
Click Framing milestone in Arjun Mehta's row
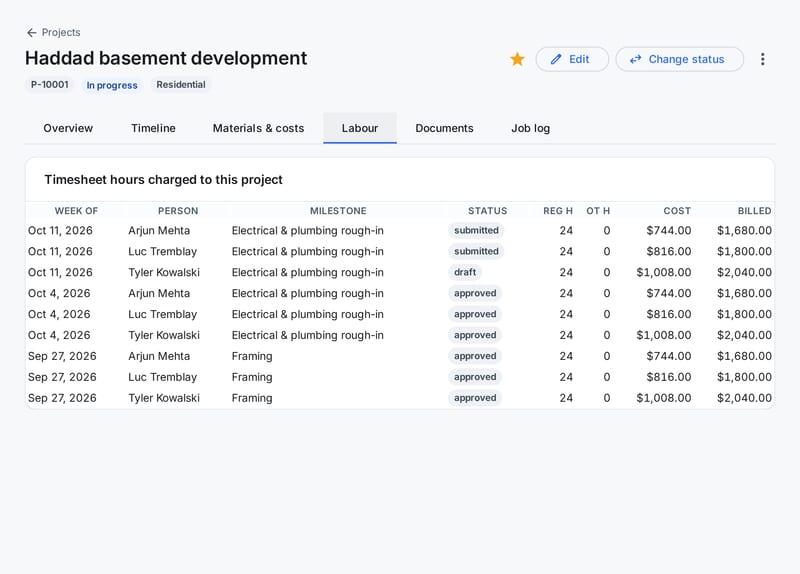click(252, 356)
